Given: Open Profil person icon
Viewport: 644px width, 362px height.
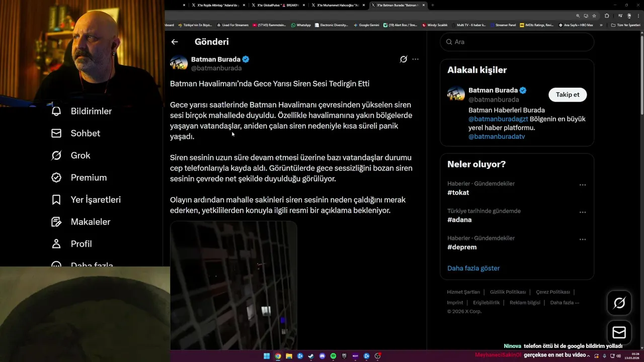Looking at the screenshot, I should tap(56, 244).
